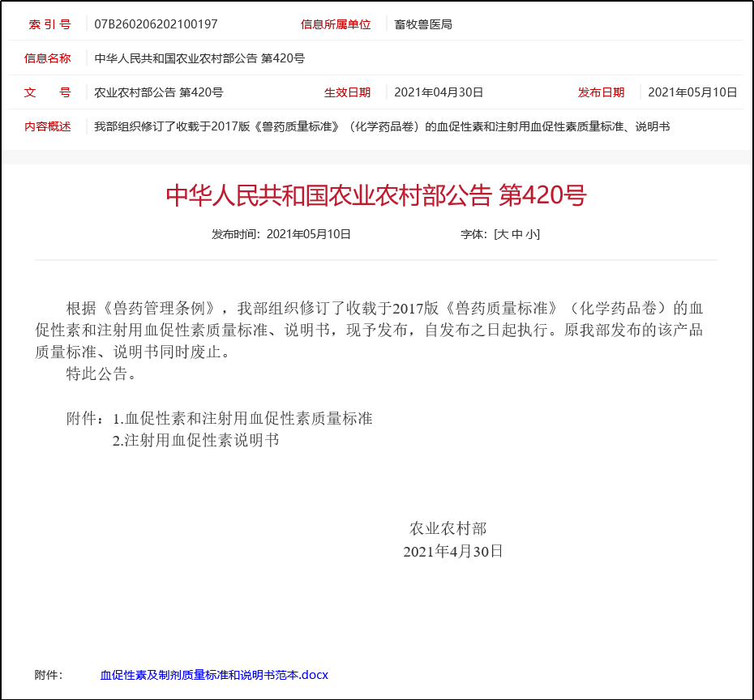This screenshot has height=700, width=754.
Task: Select publish date 2021年05月10日 in the header table
Action: pyautogui.click(x=692, y=92)
